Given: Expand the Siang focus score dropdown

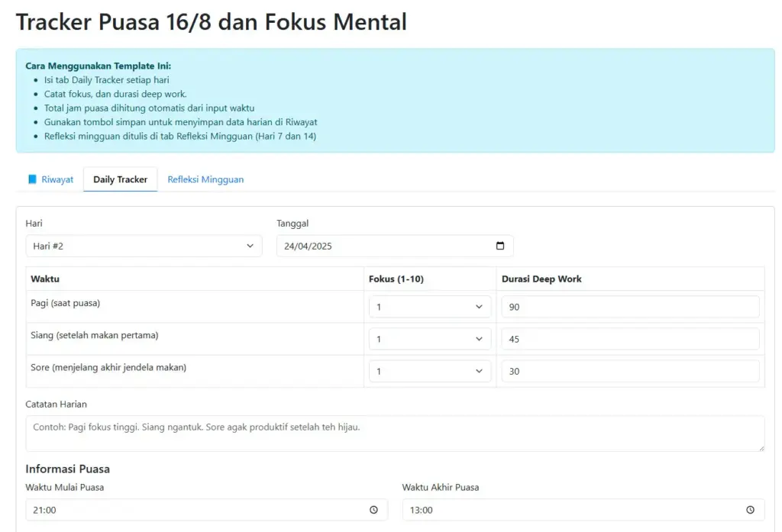Looking at the screenshot, I should tap(430, 339).
